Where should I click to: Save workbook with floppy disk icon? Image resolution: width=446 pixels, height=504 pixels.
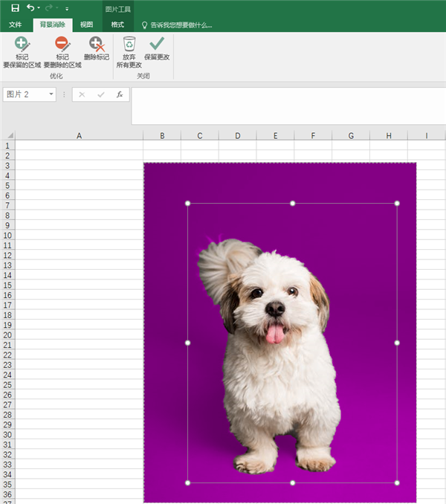[15, 8]
